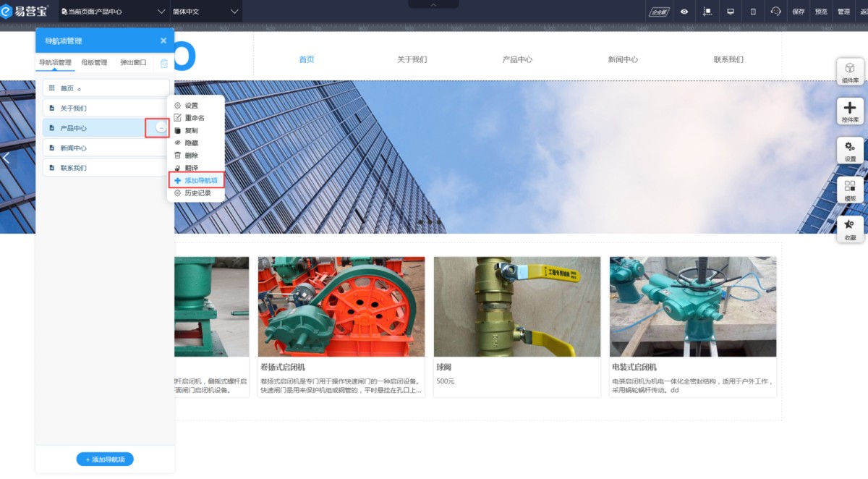868x479 pixels.
Task: Click 首页 in the site navigation
Action: [307, 59]
